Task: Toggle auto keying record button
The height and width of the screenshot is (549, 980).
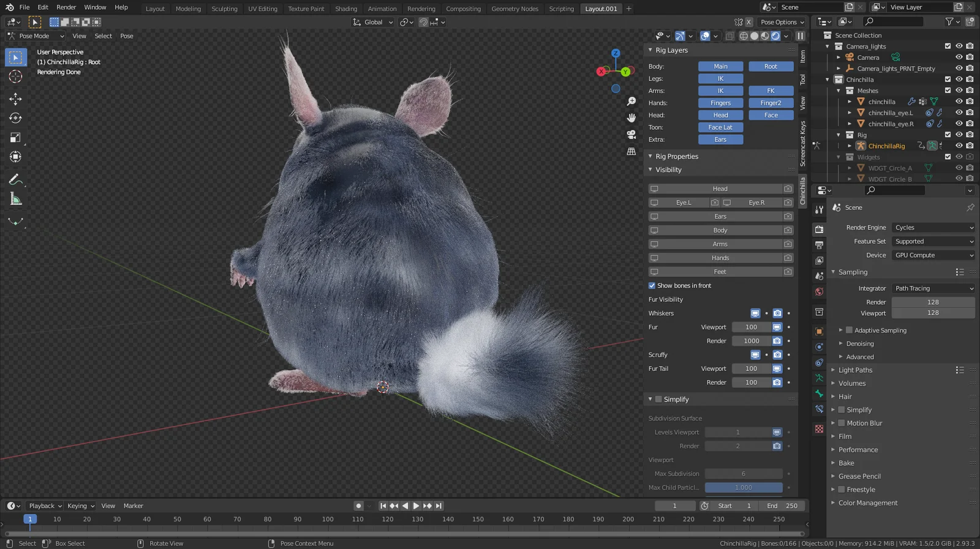Action: (x=358, y=506)
